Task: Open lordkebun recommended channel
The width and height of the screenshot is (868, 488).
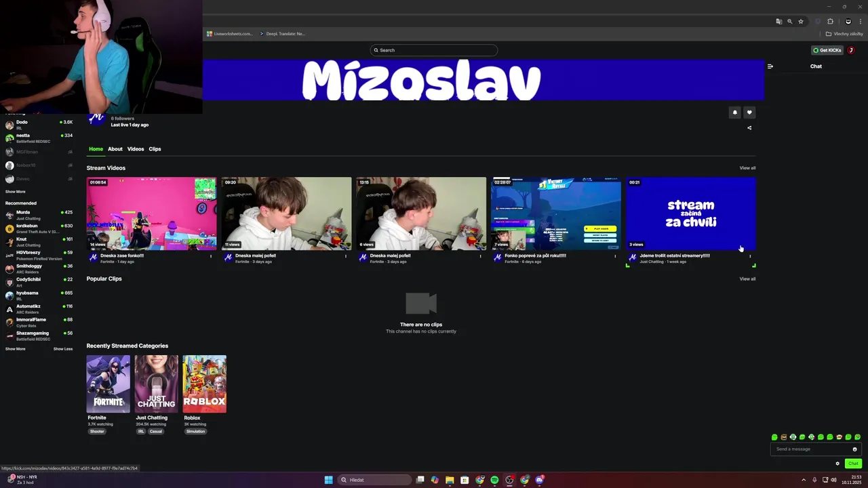Action: click(39, 228)
